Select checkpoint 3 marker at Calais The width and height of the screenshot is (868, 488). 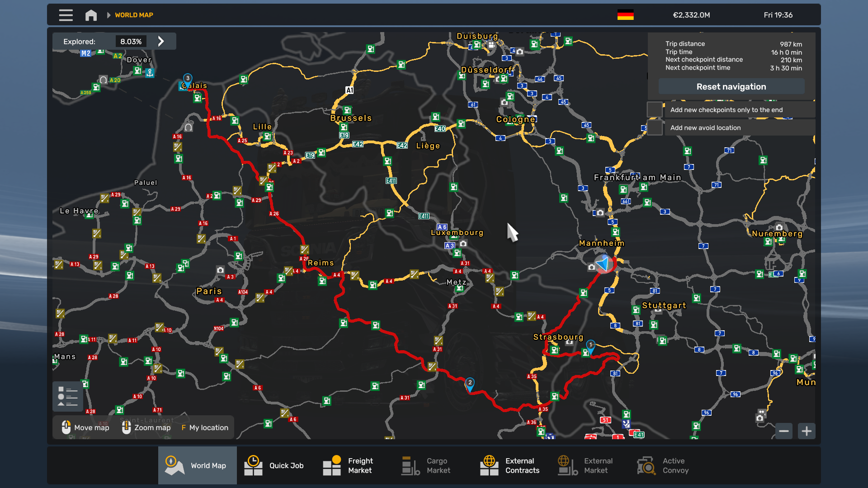(x=188, y=80)
